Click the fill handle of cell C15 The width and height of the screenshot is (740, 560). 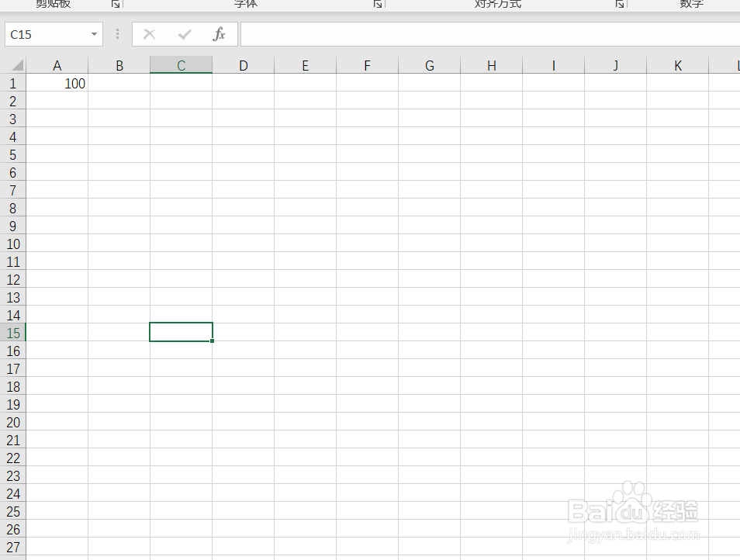pos(212,340)
